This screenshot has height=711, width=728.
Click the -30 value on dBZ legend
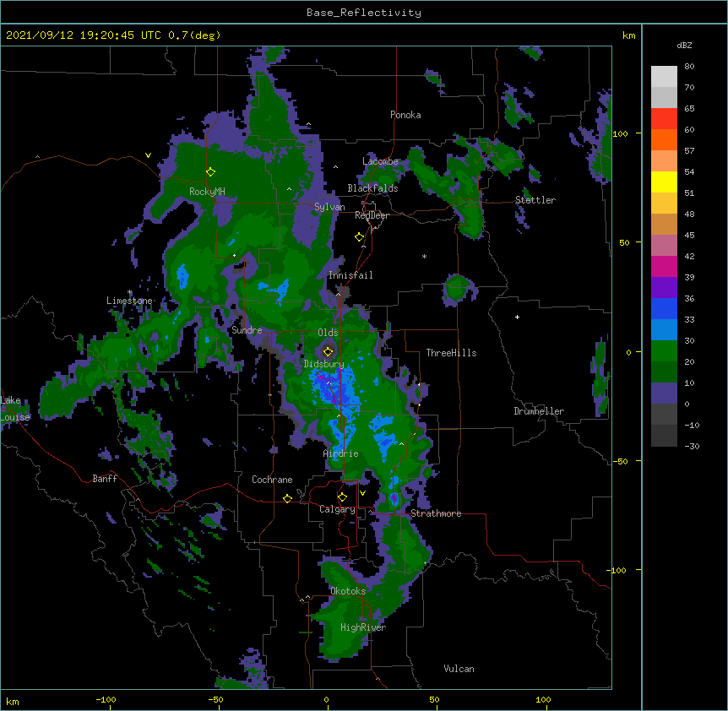click(692, 446)
